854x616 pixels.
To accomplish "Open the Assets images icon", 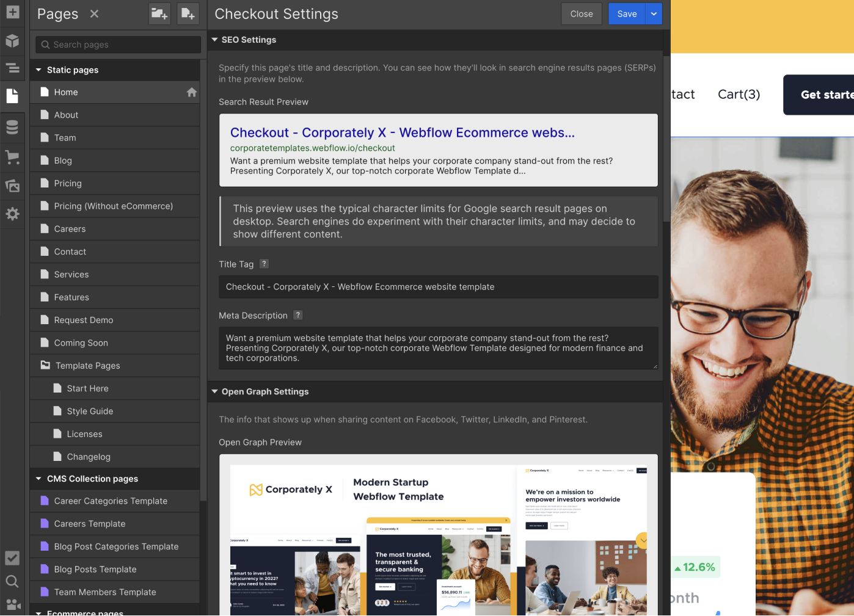I will click(12, 186).
